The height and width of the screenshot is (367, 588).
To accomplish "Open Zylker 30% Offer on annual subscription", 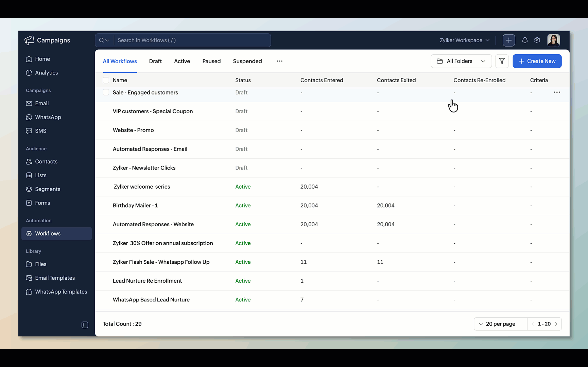I will (163, 243).
